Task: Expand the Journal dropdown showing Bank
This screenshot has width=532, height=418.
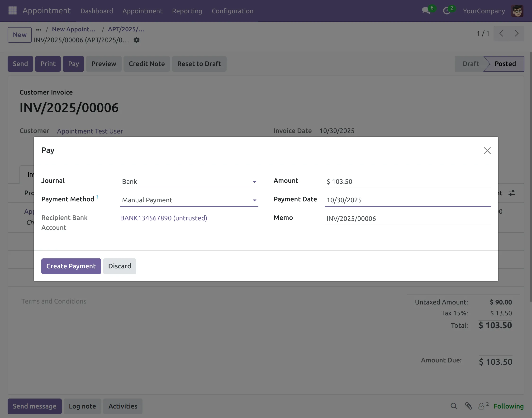Action: pyautogui.click(x=189, y=182)
